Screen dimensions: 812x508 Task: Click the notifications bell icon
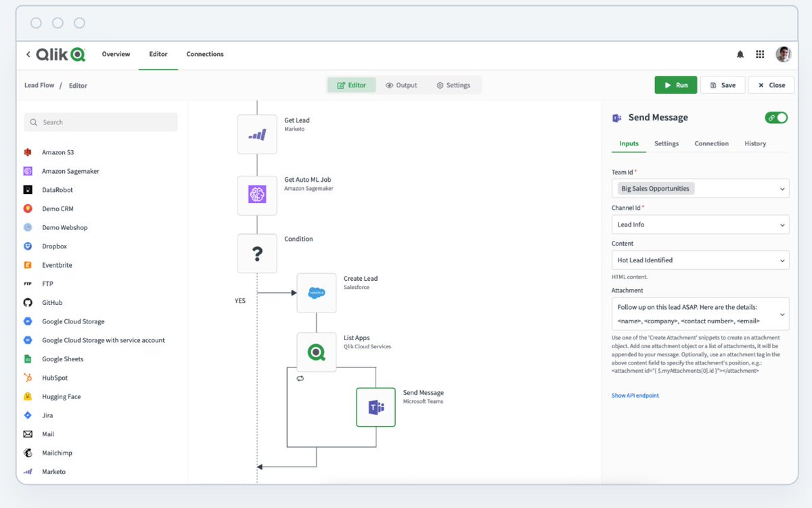[x=740, y=54]
